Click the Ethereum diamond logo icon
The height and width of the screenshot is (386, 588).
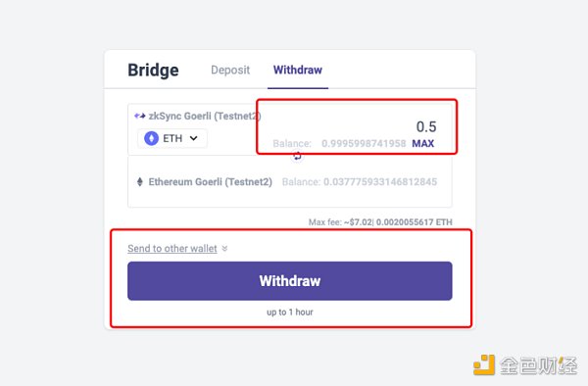coord(140,182)
